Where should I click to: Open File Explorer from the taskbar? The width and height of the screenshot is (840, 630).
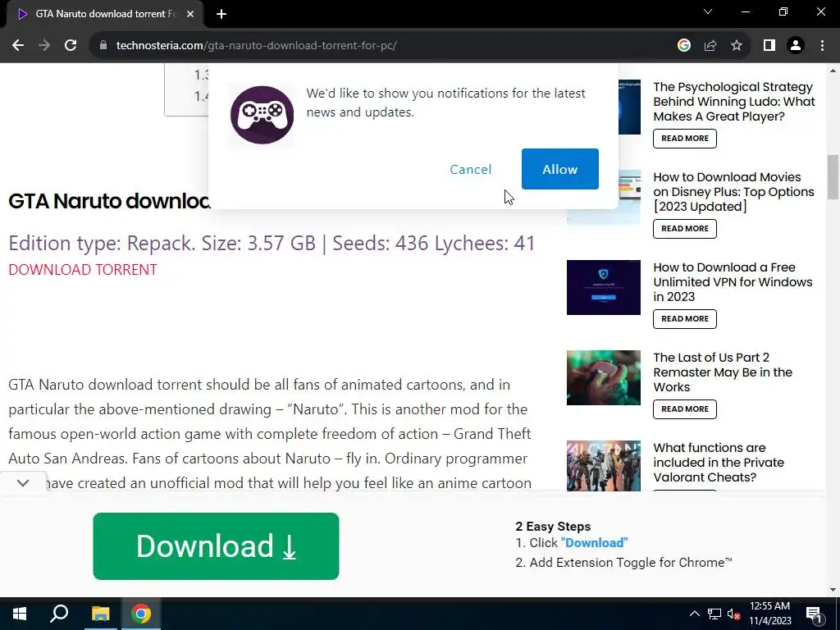point(100,614)
